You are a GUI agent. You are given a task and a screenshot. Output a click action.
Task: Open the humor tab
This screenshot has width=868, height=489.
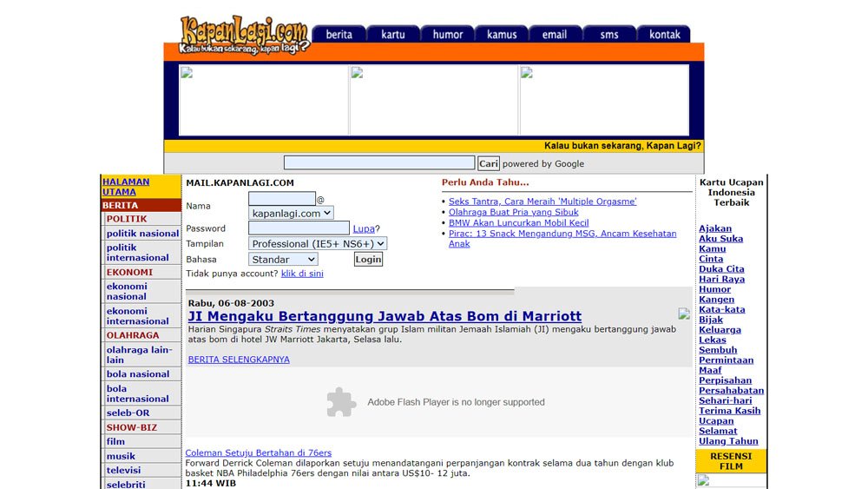coord(447,35)
